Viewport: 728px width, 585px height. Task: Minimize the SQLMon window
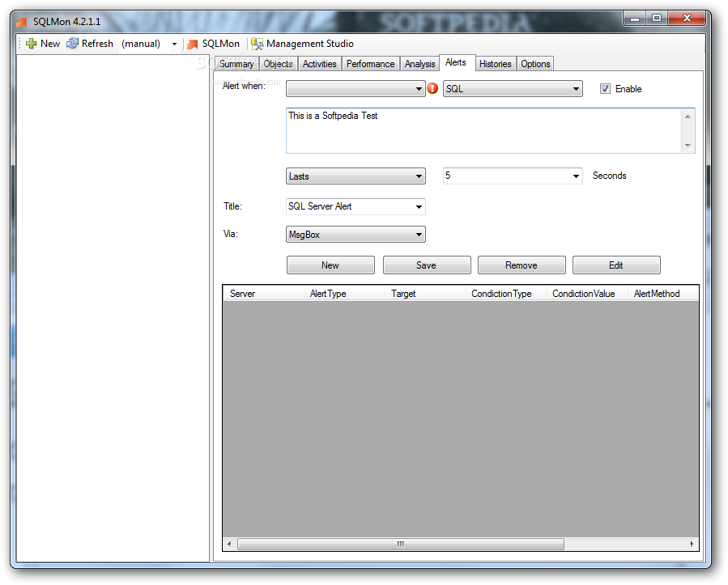click(x=635, y=19)
